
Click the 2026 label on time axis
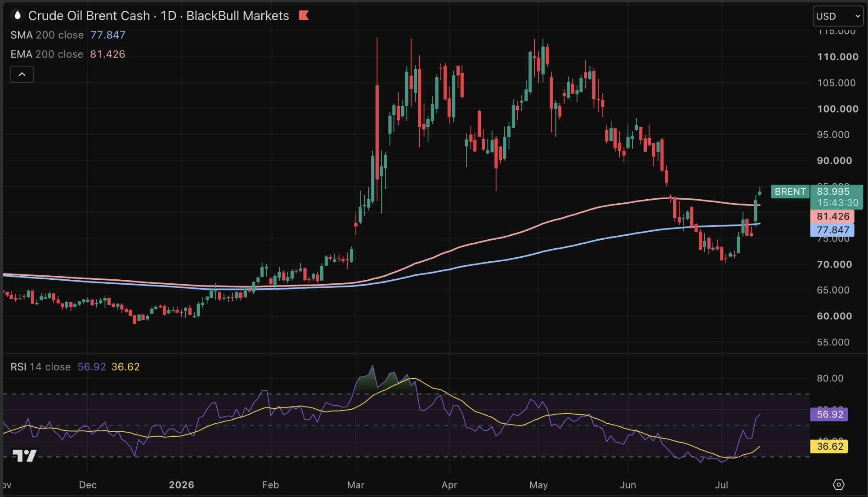(182, 485)
